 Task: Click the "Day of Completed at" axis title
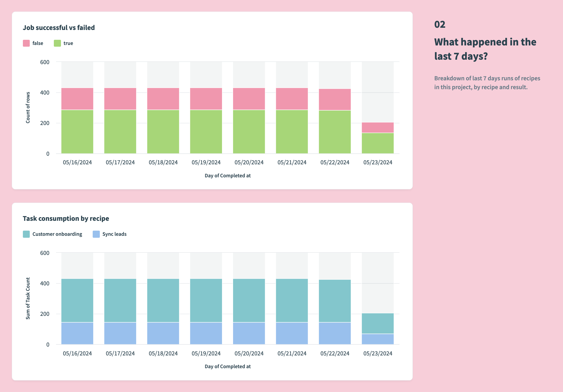[228, 176]
